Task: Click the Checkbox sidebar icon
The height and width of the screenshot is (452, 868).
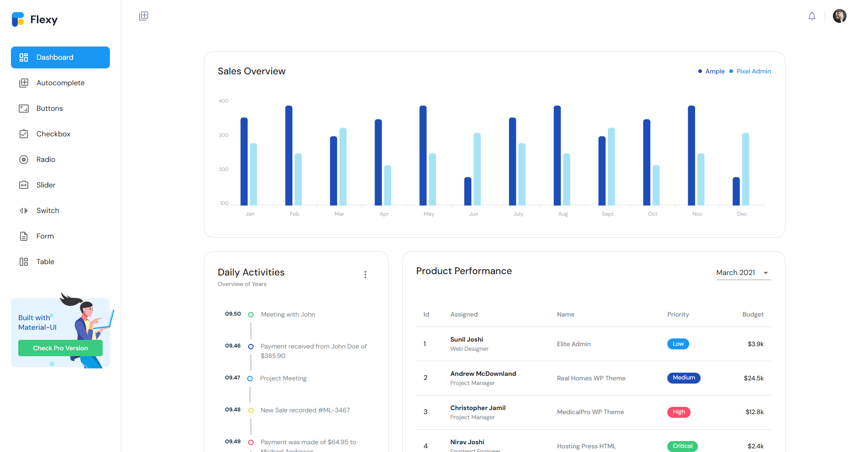Action: click(24, 134)
